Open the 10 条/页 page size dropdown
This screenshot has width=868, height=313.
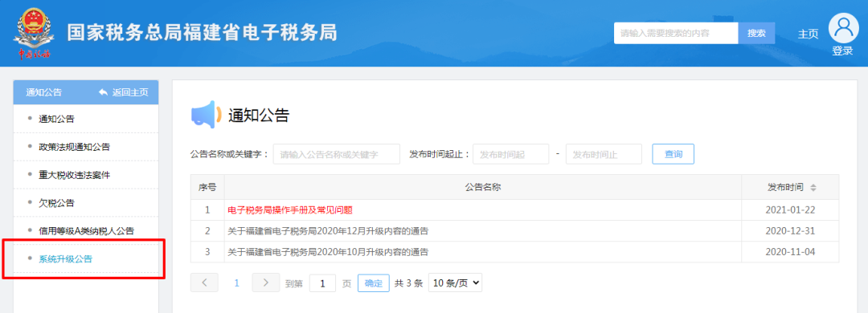tap(456, 283)
